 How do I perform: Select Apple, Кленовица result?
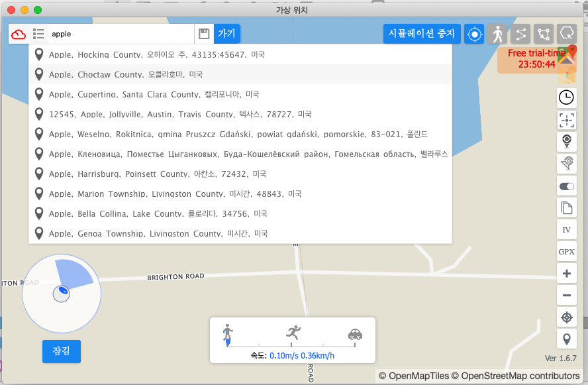[240, 154]
